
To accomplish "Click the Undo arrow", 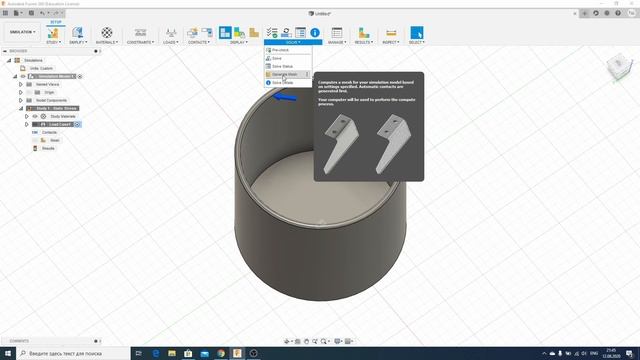I will [42, 13].
